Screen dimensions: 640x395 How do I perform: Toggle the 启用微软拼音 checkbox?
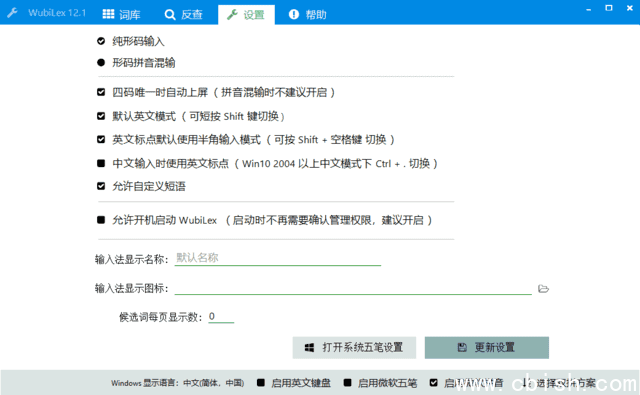coord(433,383)
